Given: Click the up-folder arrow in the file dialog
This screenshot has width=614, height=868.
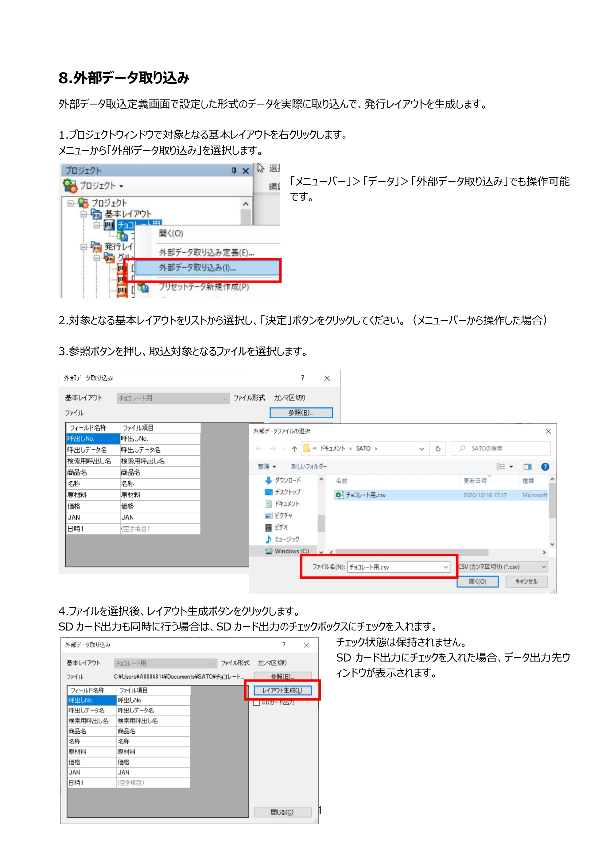Looking at the screenshot, I should [x=294, y=449].
